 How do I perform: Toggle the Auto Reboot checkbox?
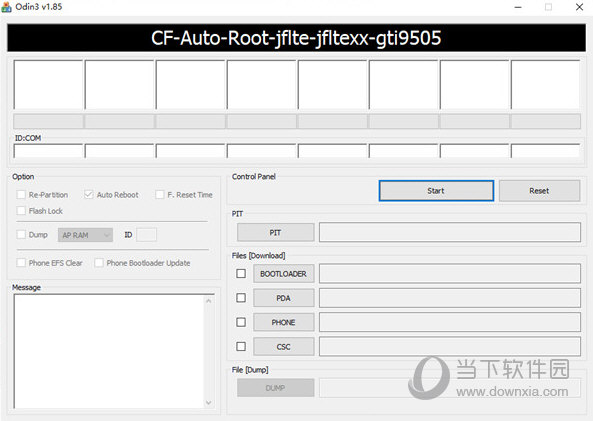pyautogui.click(x=88, y=195)
